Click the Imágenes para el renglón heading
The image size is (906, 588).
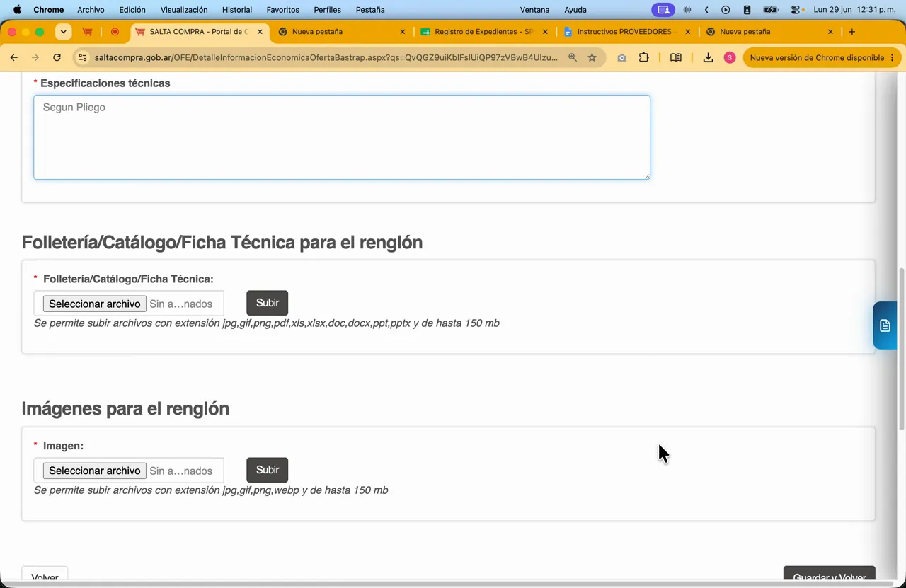(x=125, y=408)
